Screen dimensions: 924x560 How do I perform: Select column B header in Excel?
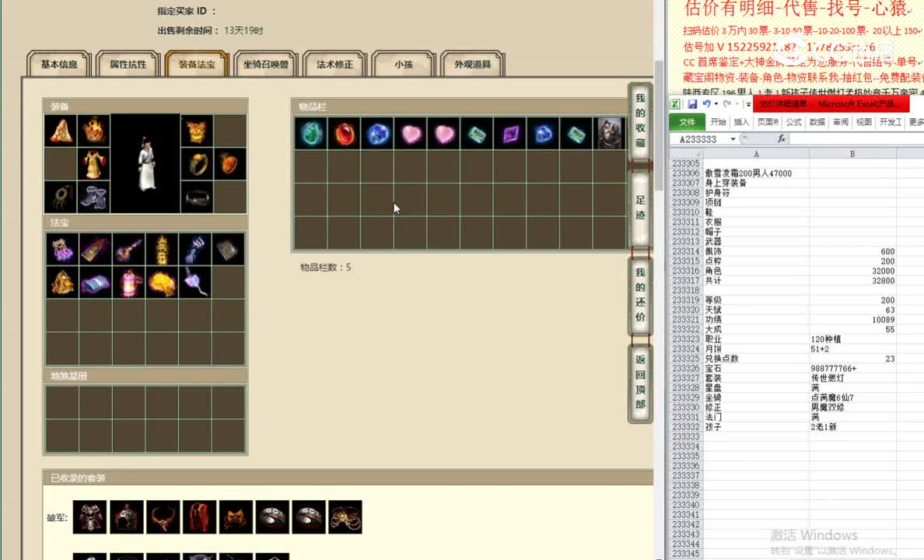(852, 154)
